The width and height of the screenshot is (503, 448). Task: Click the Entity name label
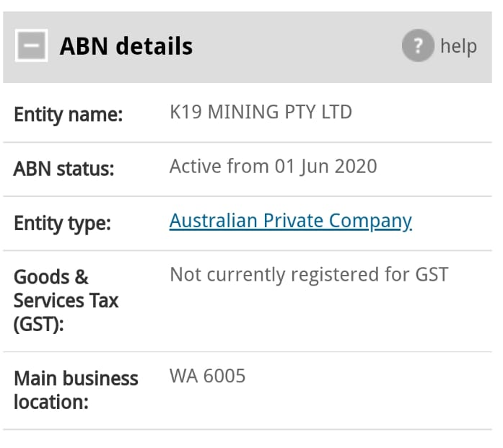pos(69,115)
